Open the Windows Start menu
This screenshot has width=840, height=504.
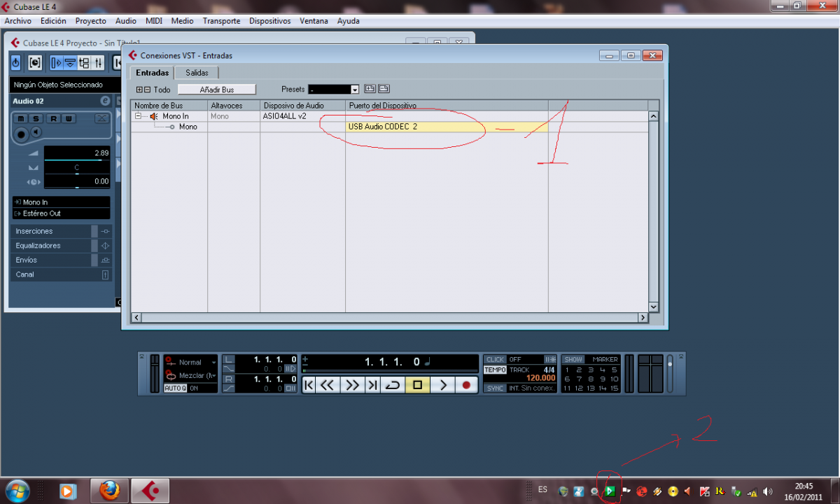tap(16, 491)
